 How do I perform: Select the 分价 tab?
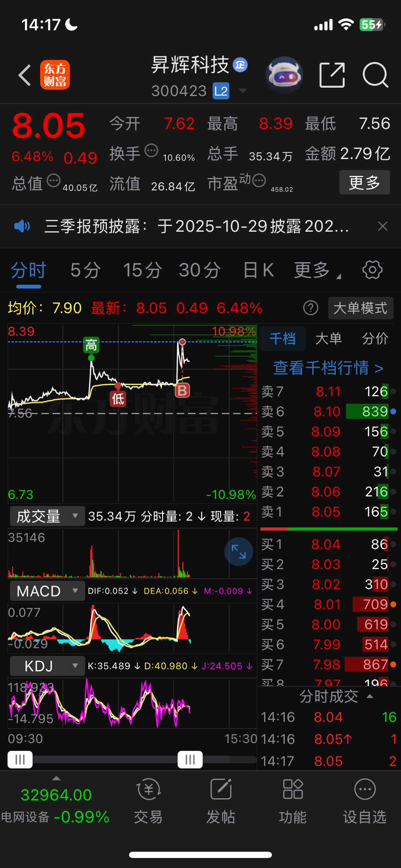(375, 338)
